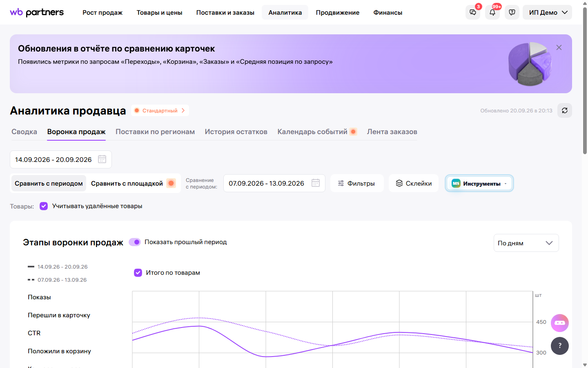Open the notifications bell

pos(492,12)
